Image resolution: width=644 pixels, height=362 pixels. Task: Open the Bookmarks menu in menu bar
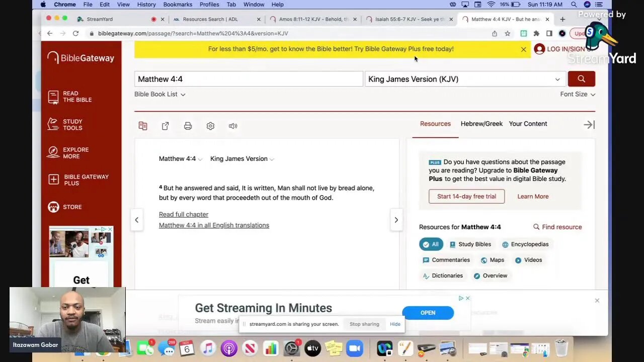[x=178, y=5]
